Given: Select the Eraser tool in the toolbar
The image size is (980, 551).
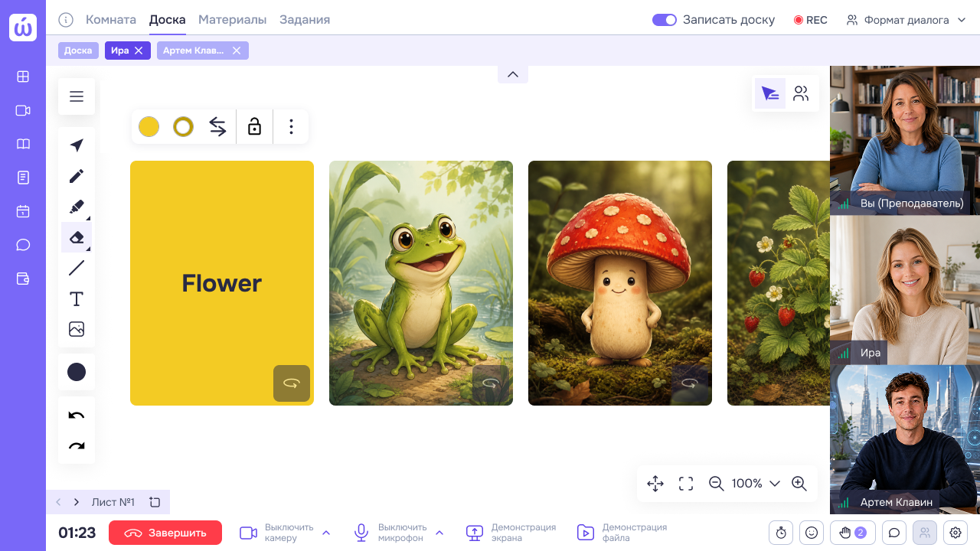Looking at the screenshot, I should pos(77,237).
